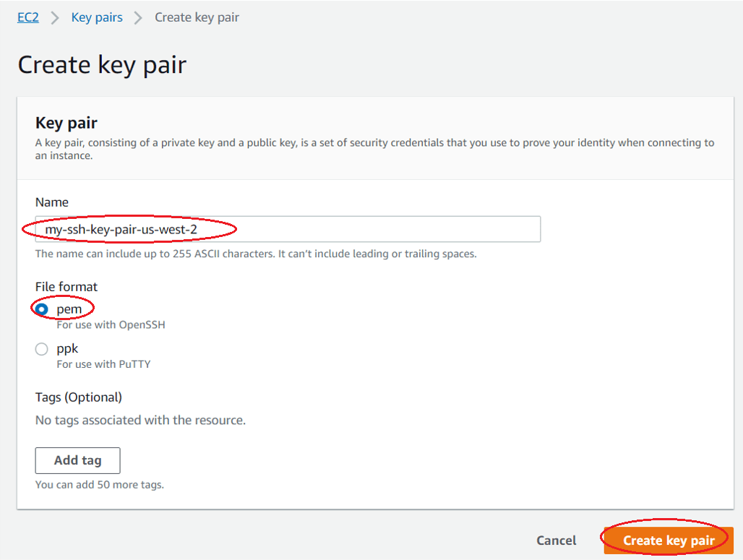743x560 pixels.
Task: Click the EC2 breadcrumb link
Action: pyautogui.click(x=28, y=17)
